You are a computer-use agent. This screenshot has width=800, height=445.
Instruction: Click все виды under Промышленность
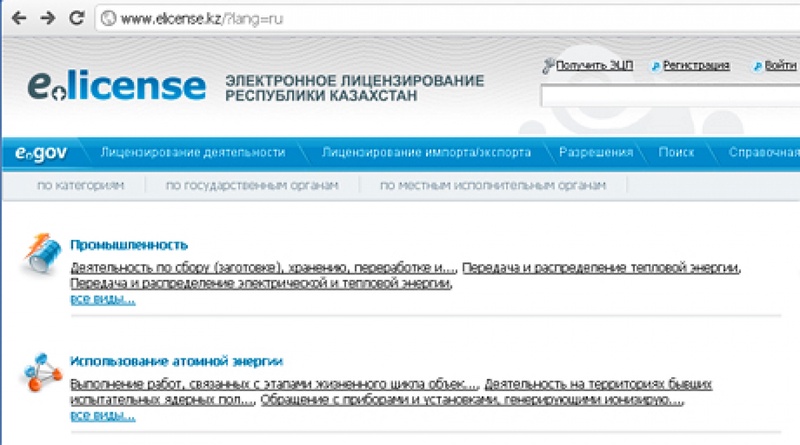pos(103,299)
